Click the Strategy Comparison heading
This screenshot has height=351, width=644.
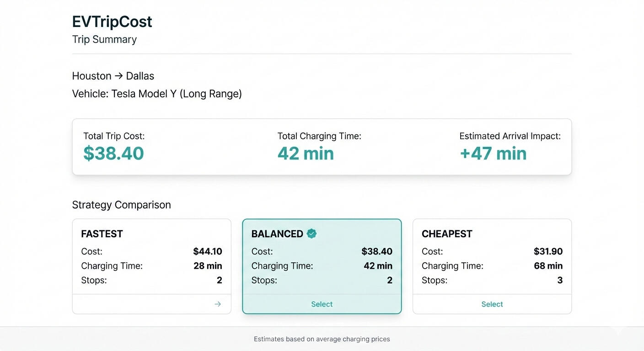coord(121,205)
